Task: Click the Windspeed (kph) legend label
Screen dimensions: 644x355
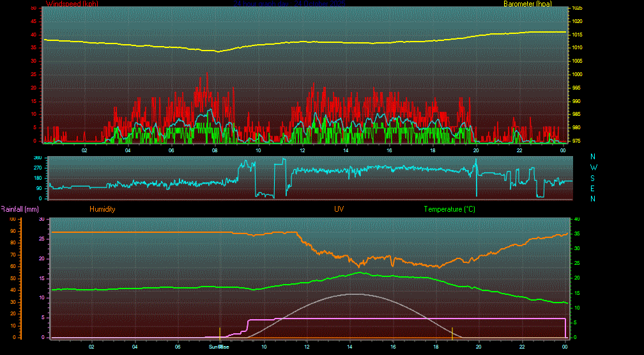Action: (72, 4)
